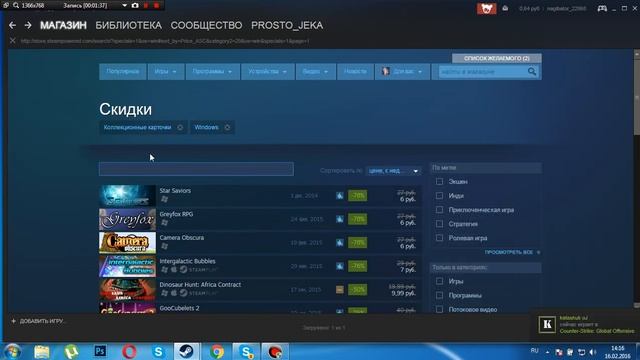Open Opera browser from the taskbar
This screenshot has width=640, height=360.
coord(129,351)
